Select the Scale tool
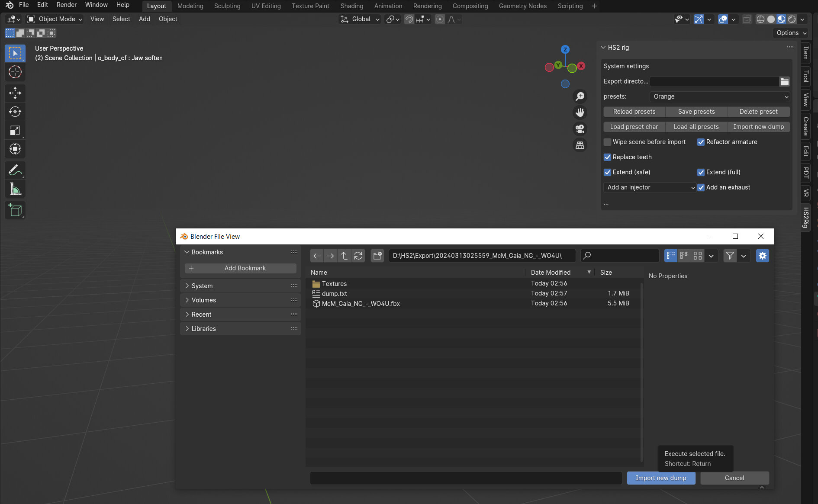This screenshot has height=504, width=818. tap(15, 130)
